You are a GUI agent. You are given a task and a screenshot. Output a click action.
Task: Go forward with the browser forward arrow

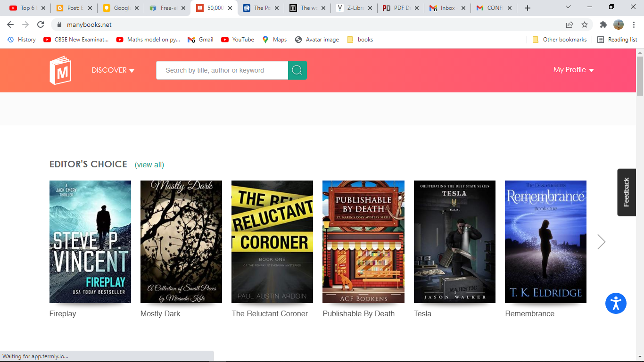(25, 25)
